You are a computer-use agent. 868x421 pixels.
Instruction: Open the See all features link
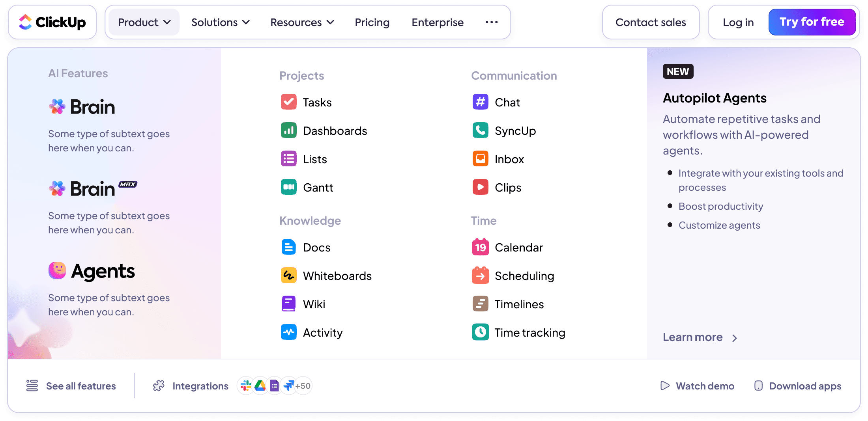click(x=81, y=386)
